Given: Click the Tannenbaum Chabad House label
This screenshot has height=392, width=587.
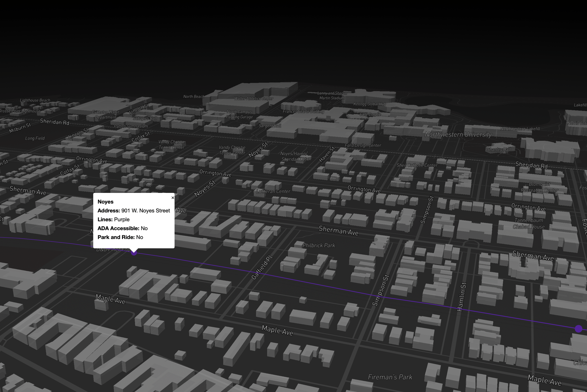Looking at the screenshot, I should (528, 223).
